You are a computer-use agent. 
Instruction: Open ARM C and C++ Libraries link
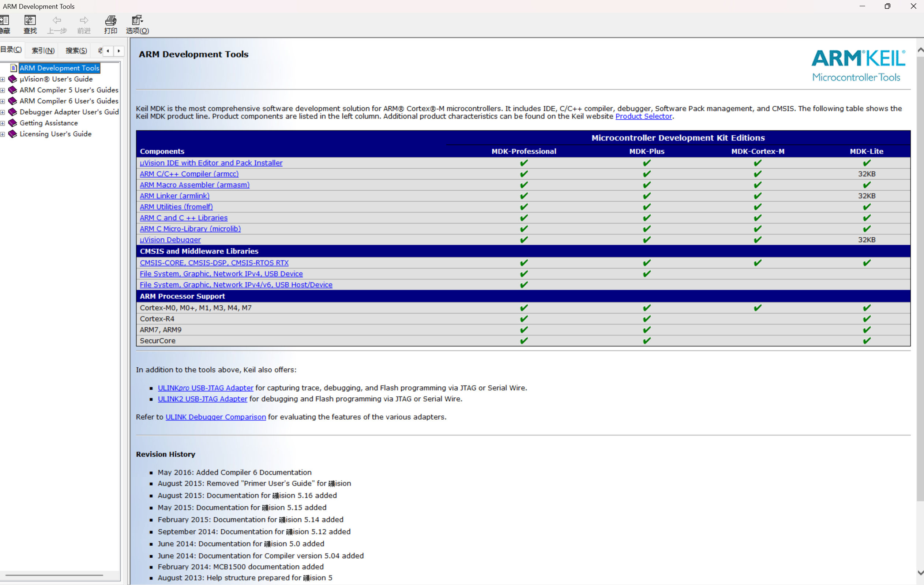[x=183, y=218]
